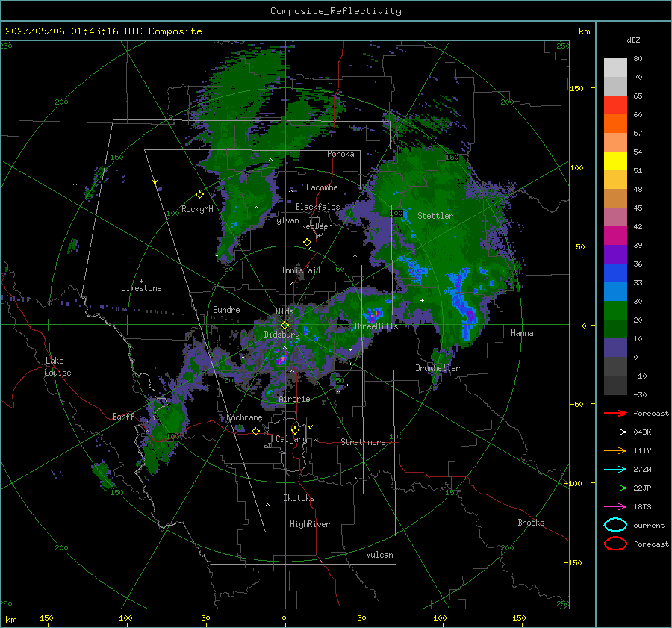Click the magenta 18TS arrow icon
Screen dimensions: 672x628
tap(615, 507)
